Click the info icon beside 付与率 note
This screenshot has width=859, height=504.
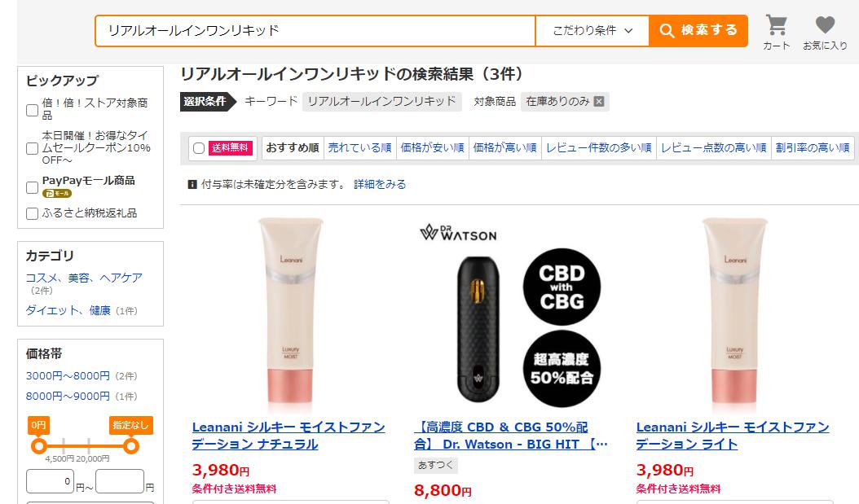[x=192, y=184]
